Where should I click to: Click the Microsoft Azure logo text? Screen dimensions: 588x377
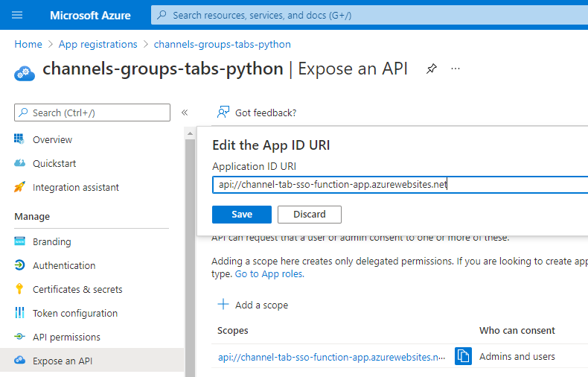pyautogui.click(x=90, y=16)
